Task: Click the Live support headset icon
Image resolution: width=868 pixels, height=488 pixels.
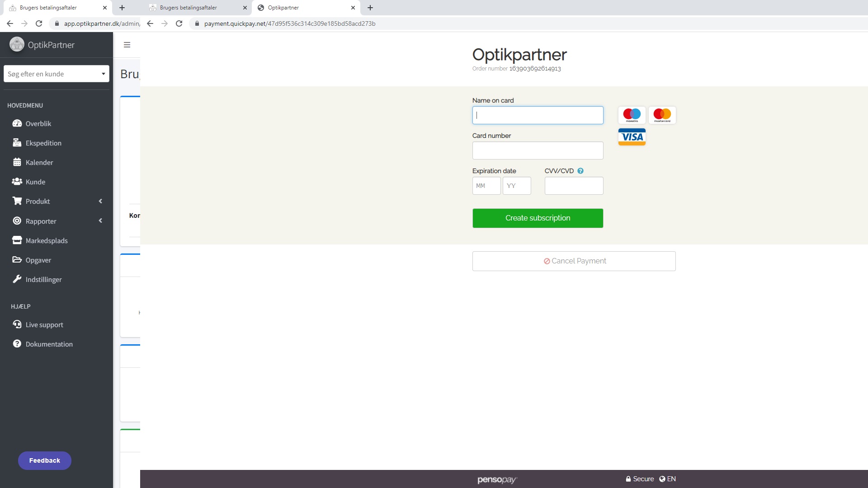Action: [x=17, y=324]
